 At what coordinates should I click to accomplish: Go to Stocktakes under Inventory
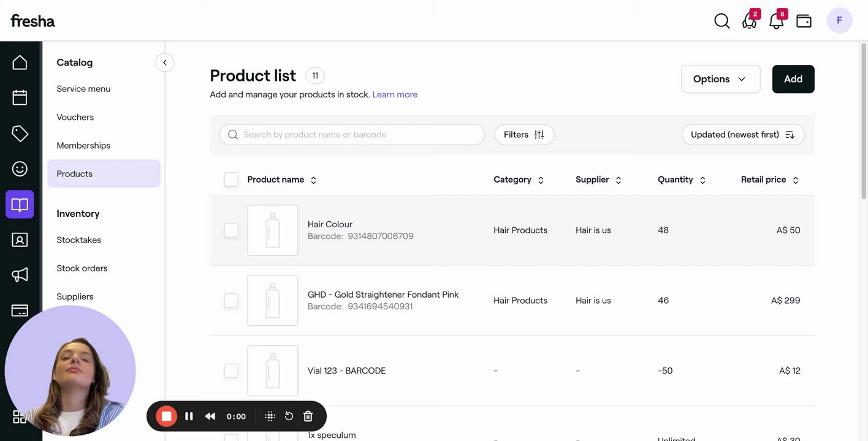(x=78, y=240)
